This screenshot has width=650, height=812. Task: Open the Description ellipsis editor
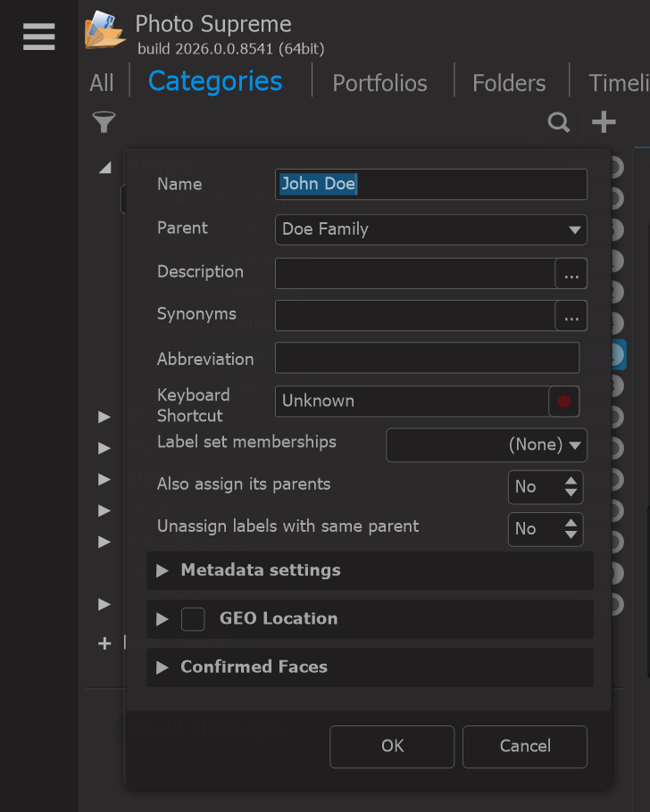tap(571, 273)
